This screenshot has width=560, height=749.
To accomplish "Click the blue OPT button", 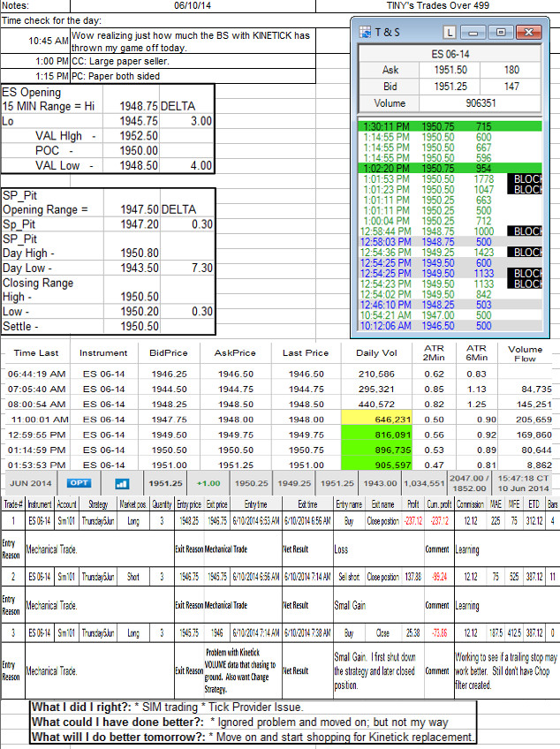I will tap(79, 483).
